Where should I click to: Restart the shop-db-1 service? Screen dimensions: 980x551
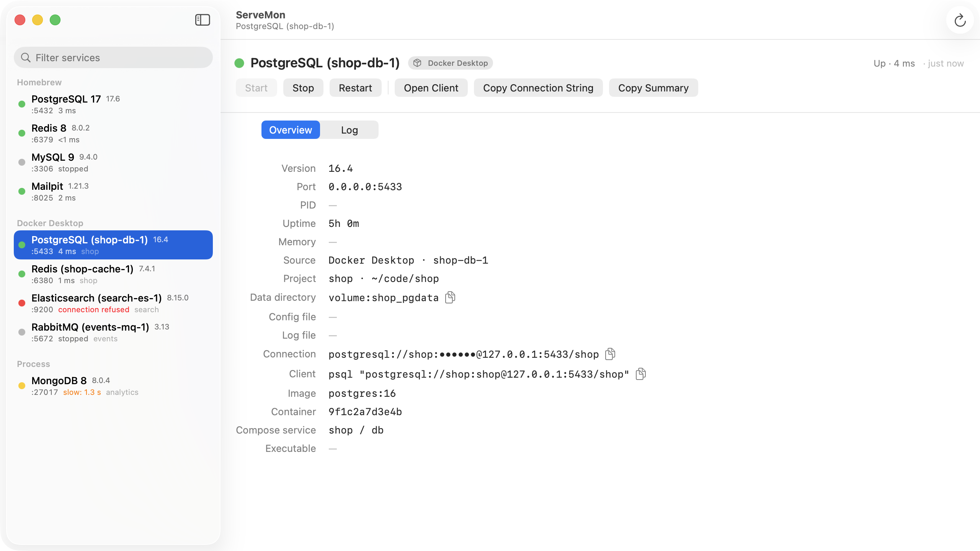[355, 88]
